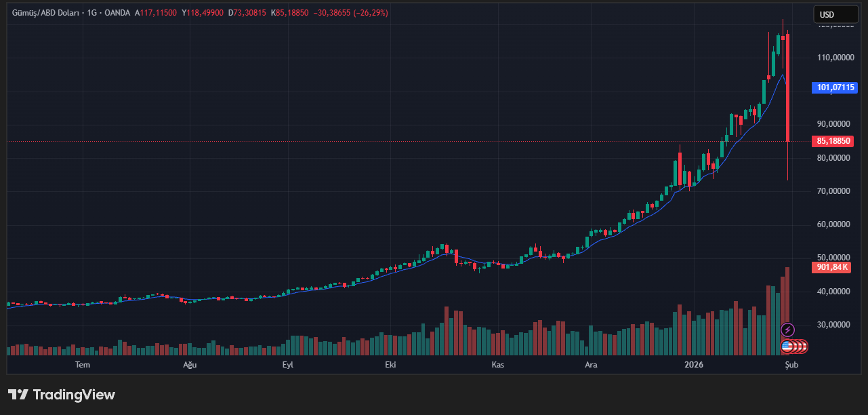Select the Eki month label on time axis
Viewport: 868px width, 415px height.
click(x=390, y=365)
